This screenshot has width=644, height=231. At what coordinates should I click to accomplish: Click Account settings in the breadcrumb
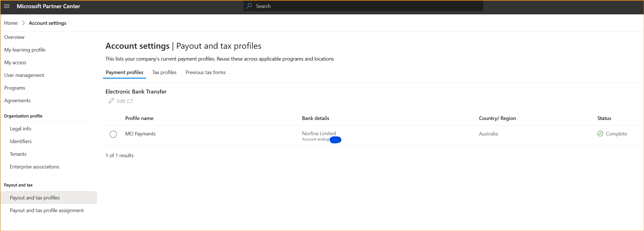48,23
